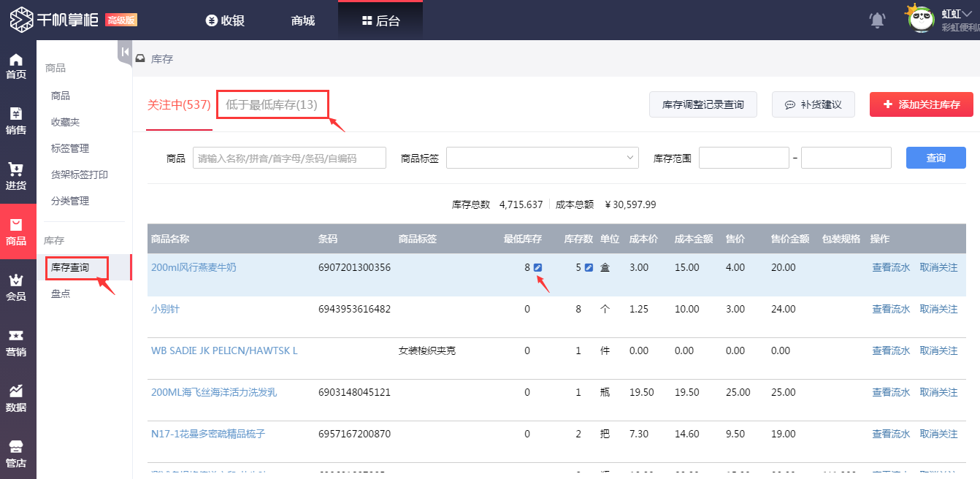Open the 首页 home icon in sidebar

[x=18, y=66]
